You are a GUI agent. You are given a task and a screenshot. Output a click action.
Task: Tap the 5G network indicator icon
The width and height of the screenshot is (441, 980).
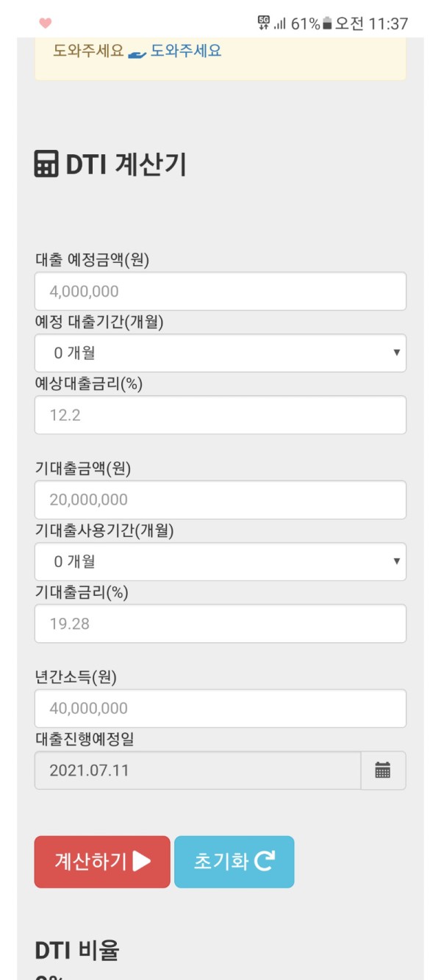(x=263, y=23)
